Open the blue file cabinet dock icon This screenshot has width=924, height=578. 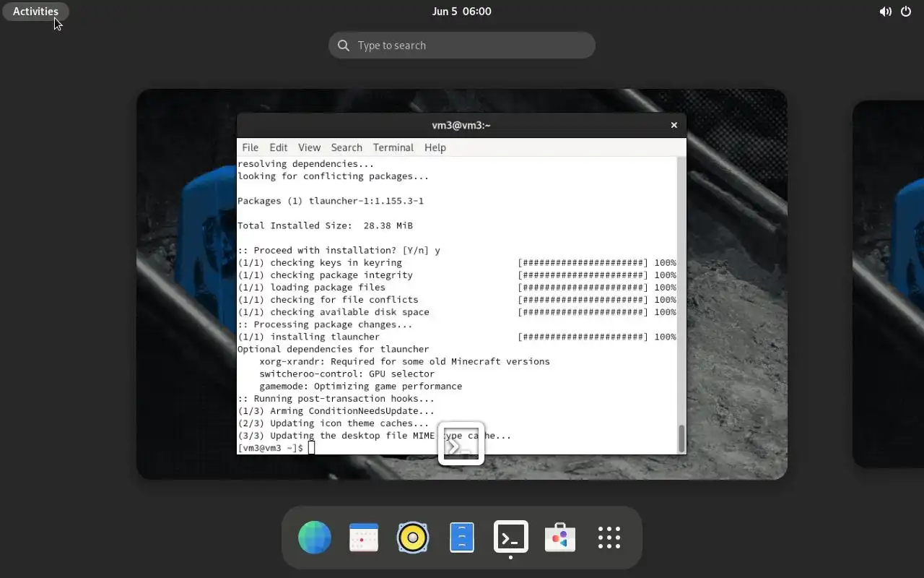(x=462, y=538)
